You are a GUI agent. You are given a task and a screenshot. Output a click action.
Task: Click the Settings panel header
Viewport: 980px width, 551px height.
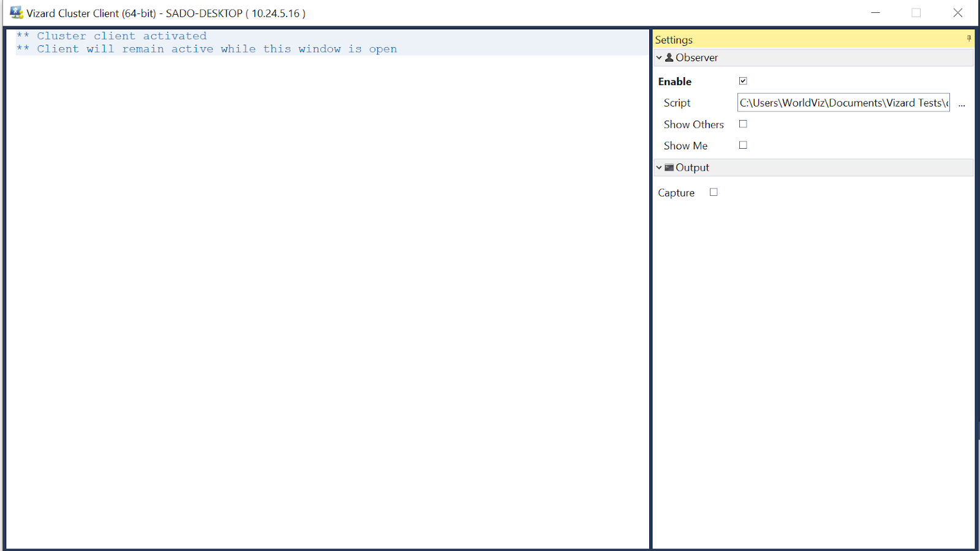813,39
